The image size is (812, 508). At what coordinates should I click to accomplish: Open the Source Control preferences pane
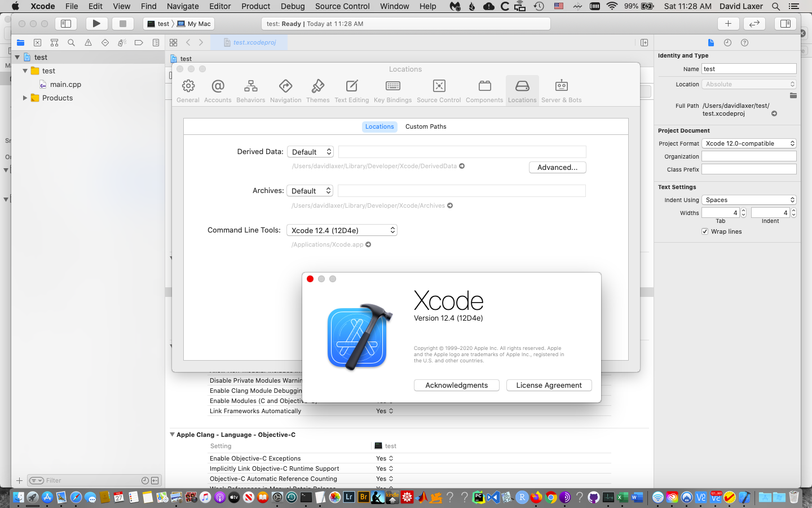coord(439,90)
